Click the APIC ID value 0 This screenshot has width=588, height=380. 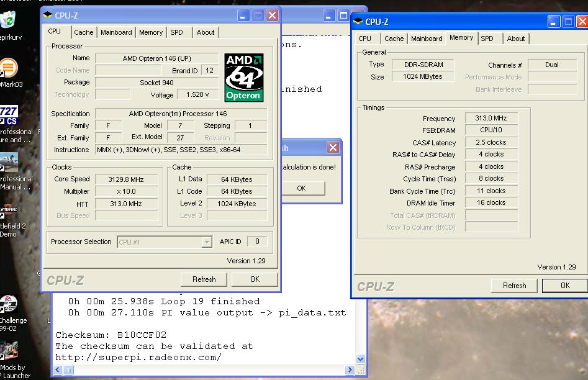point(257,241)
